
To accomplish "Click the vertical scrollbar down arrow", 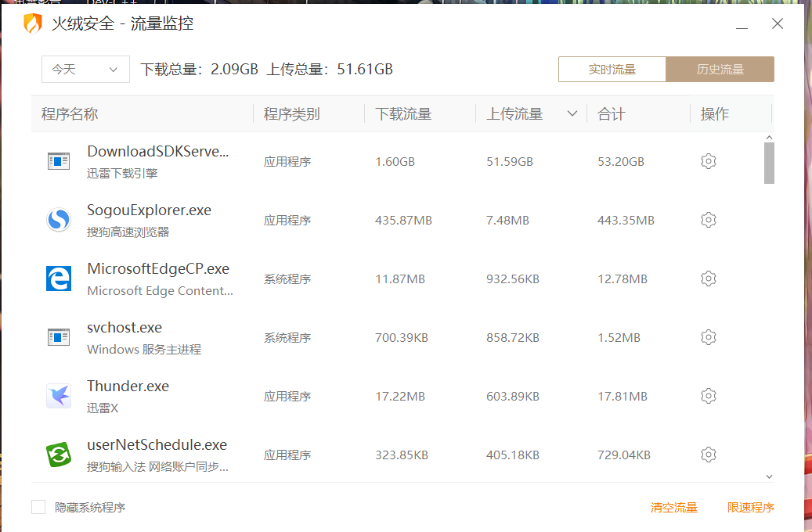I will tap(769, 476).
